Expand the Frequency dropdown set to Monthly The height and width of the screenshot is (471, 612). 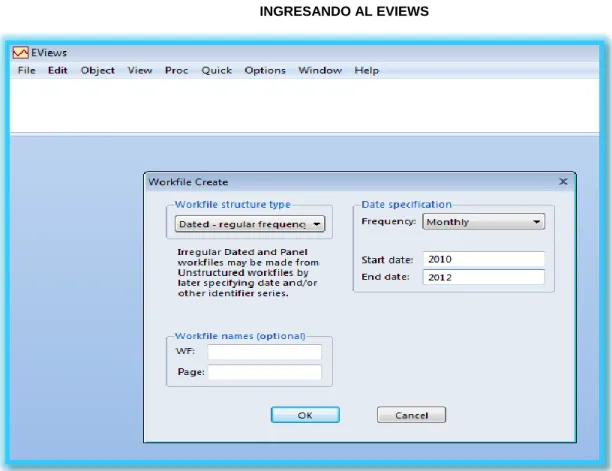[484, 222]
